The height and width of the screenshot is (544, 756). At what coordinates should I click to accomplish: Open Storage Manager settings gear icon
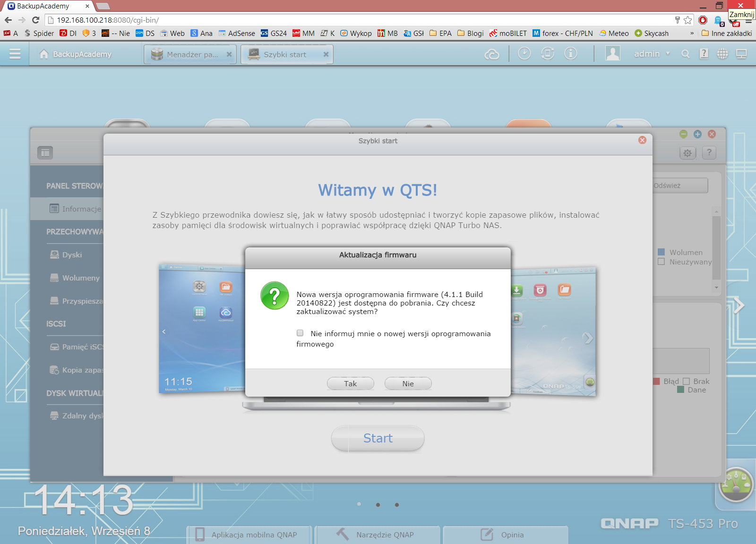687,153
